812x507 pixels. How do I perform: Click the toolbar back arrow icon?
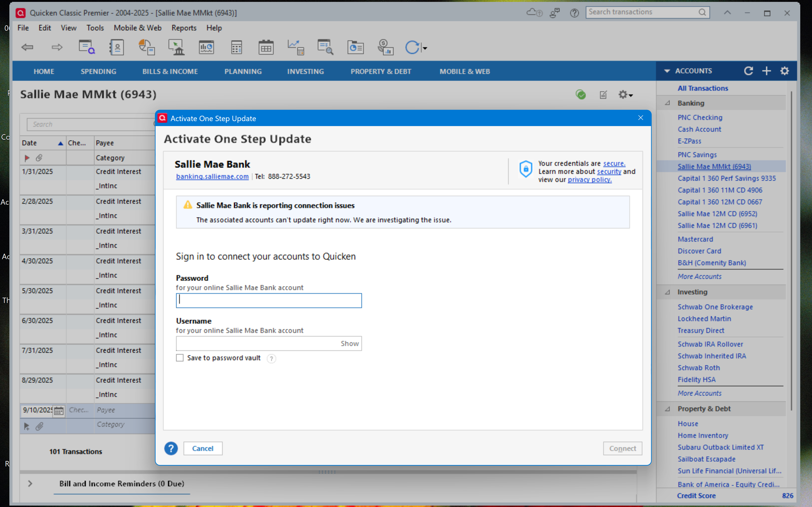pyautogui.click(x=27, y=47)
